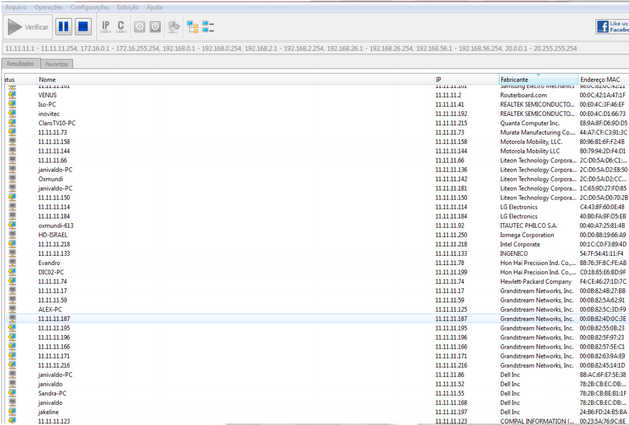Click the IP toolbar icon
The image size is (629, 425).
tap(106, 27)
